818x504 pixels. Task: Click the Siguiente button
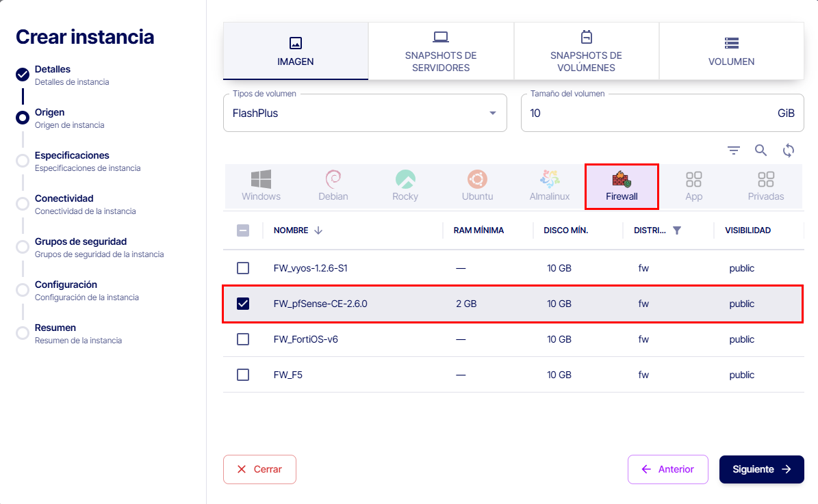tap(761, 469)
